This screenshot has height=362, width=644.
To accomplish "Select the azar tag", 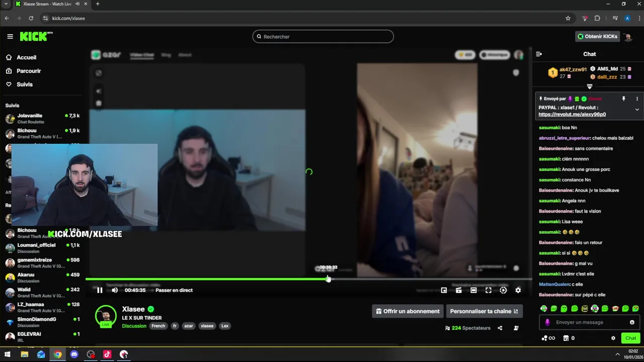I will pos(188,326).
